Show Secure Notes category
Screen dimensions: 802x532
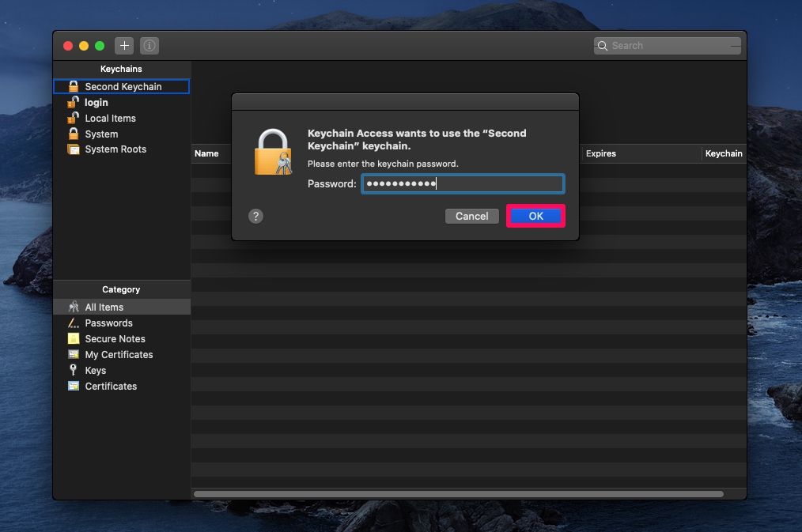(x=122, y=339)
